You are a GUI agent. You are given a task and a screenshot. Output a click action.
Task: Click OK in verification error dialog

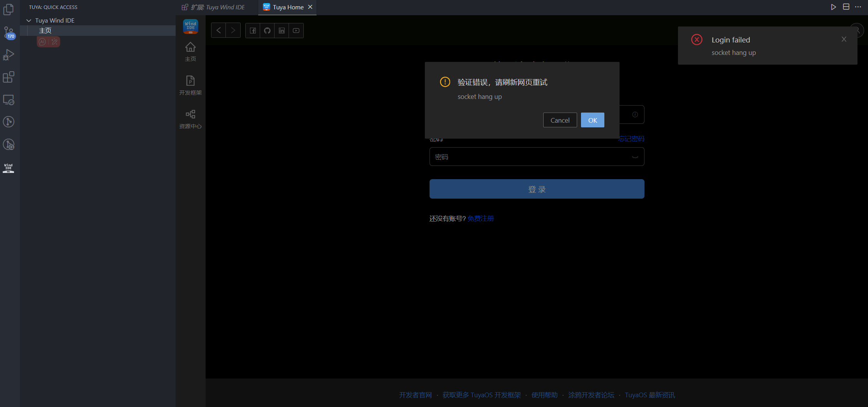tap(593, 120)
